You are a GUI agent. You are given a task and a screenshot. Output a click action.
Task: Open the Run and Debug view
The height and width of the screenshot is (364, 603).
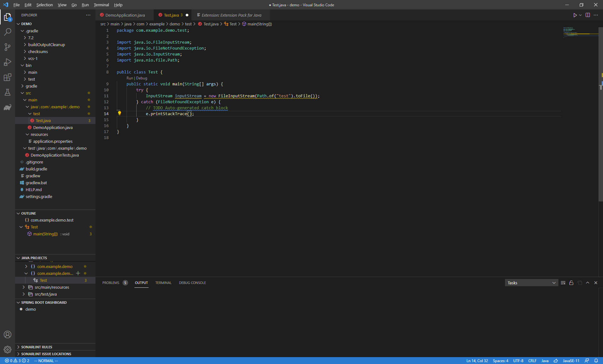click(x=8, y=62)
